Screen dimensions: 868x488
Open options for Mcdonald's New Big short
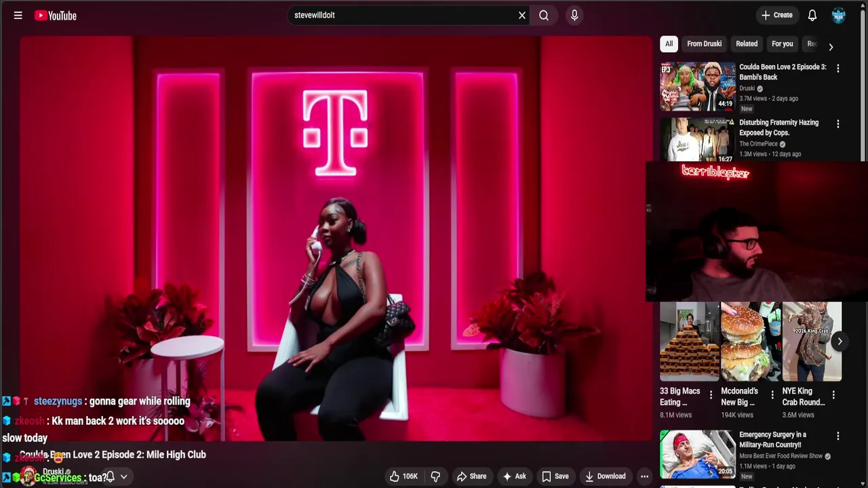pyautogui.click(x=772, y=394)
